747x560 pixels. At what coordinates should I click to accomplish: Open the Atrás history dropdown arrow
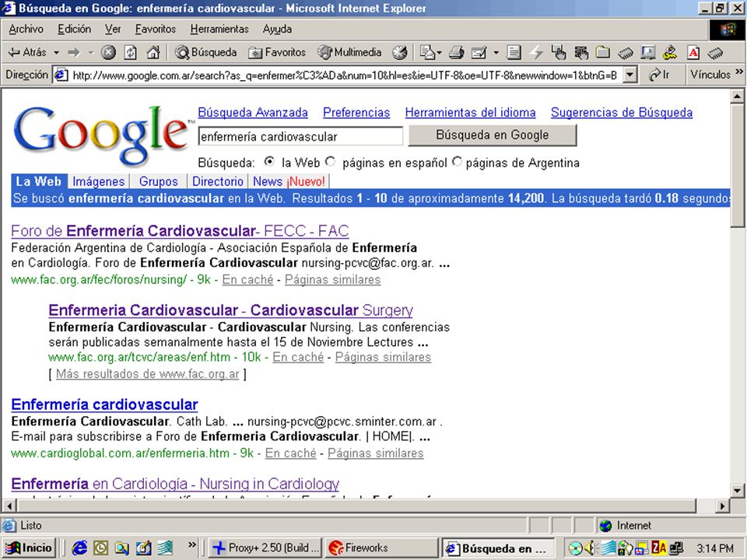(56, 52)
